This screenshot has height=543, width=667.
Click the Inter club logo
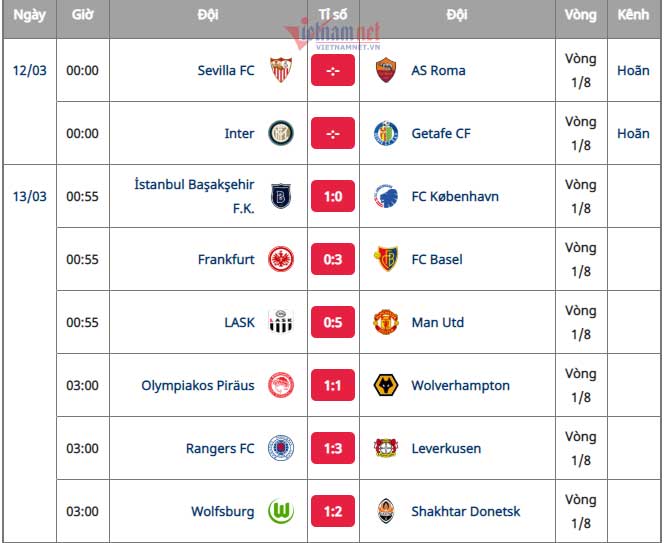(281, 133)
